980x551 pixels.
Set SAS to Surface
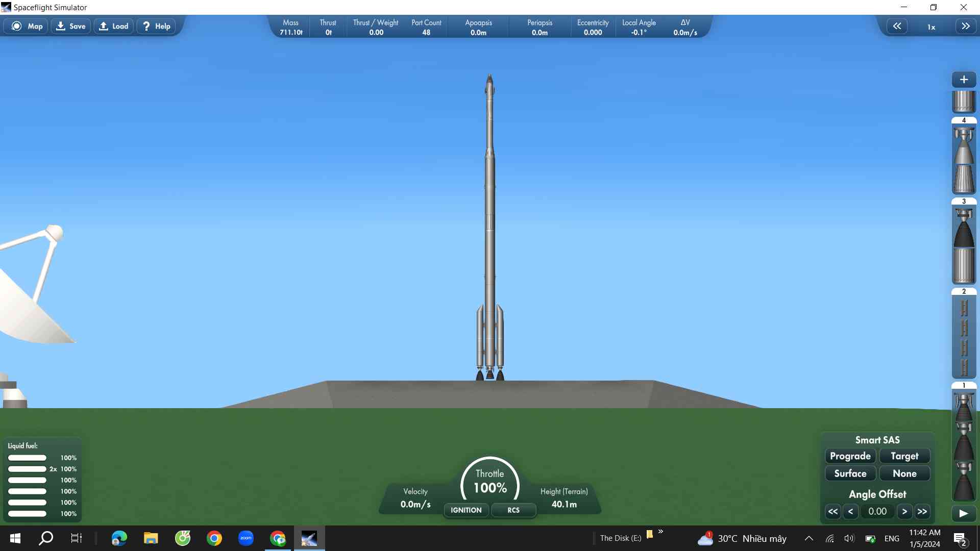coord(850,473)
